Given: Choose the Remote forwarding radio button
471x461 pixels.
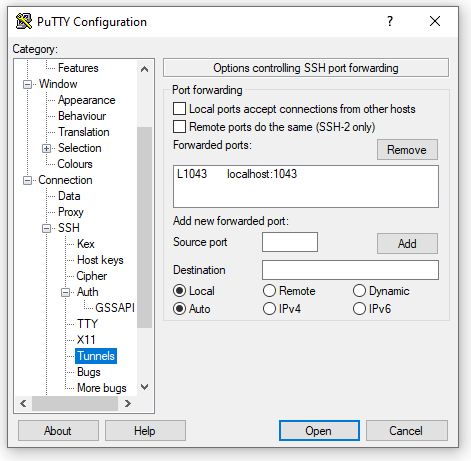Looking at the screenshot, I should click(x=269, y=291).
